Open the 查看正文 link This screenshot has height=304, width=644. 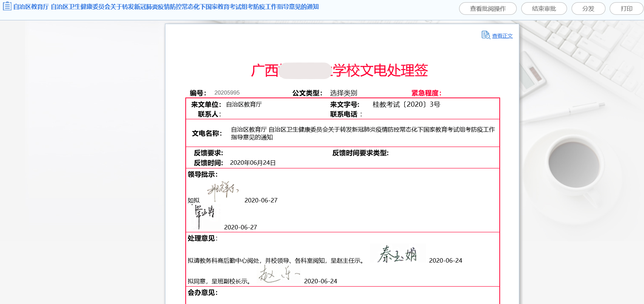(502, 36)
